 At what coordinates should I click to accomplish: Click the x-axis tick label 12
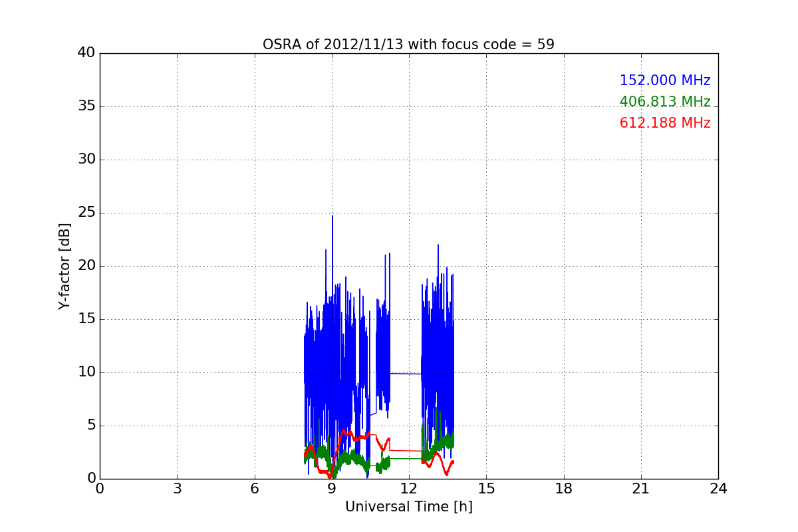(x=409, y=489)
